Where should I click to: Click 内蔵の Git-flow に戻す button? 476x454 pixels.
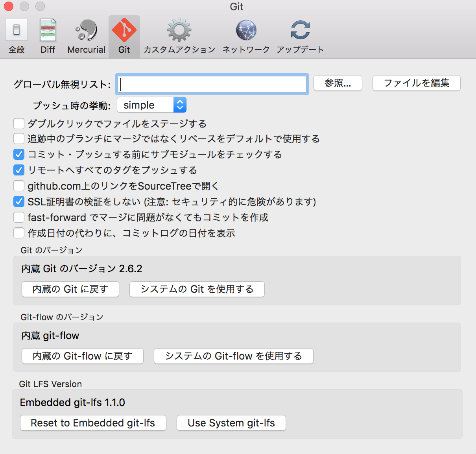tap(83, 356)
